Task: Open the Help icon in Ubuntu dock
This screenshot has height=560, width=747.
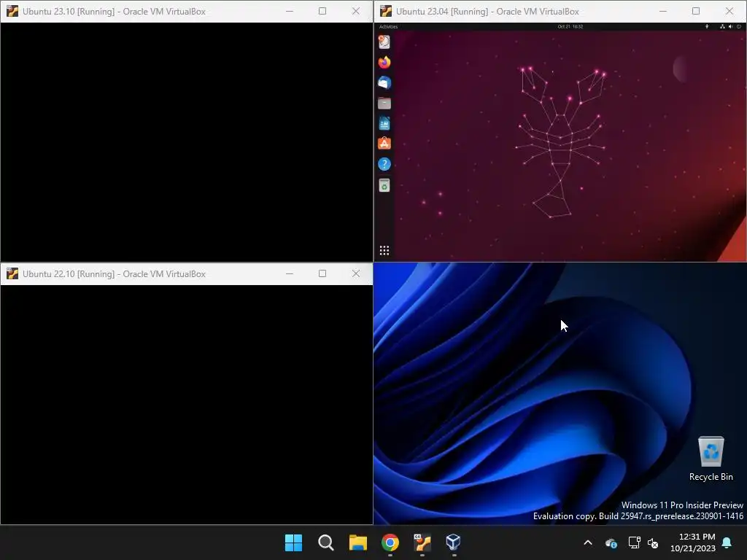Action: 384,164
